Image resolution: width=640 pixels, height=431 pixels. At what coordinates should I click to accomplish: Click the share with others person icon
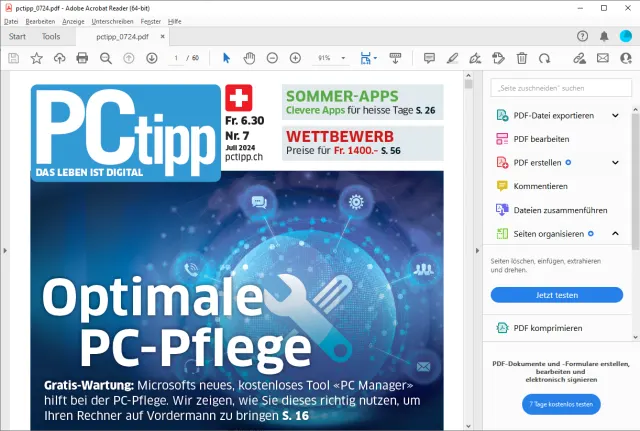tap(626, 58)
